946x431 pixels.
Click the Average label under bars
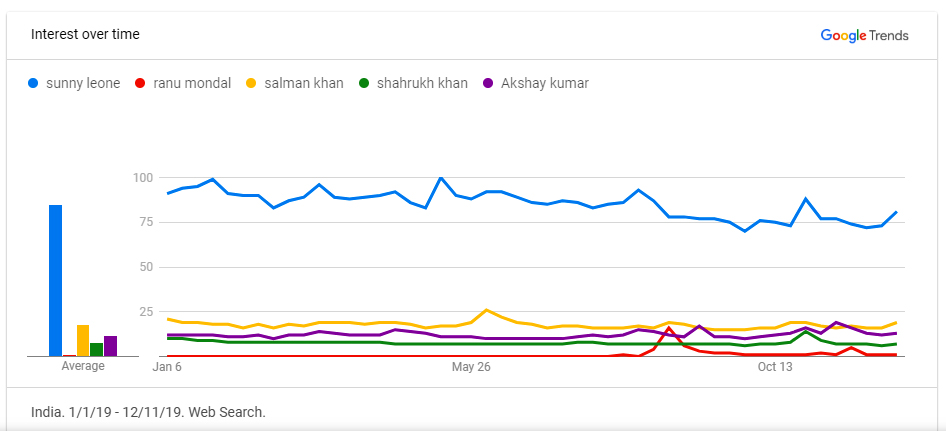tap(83, 366)
